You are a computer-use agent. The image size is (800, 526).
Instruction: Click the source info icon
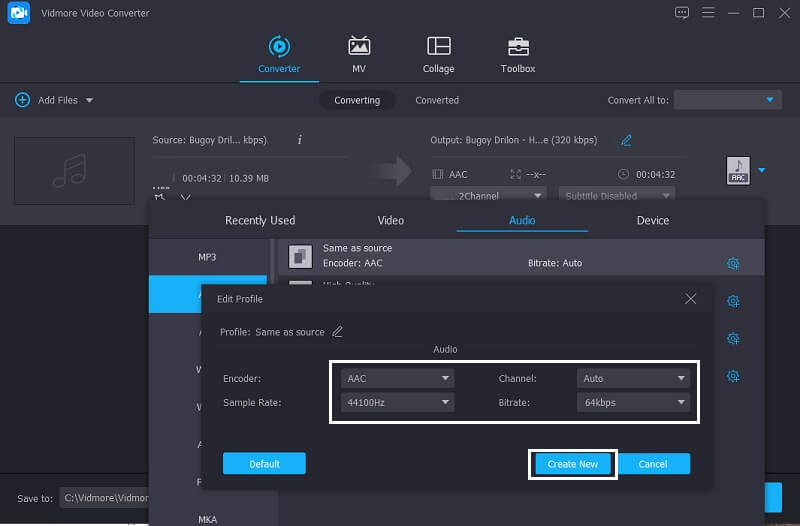(x=300, y=140)
